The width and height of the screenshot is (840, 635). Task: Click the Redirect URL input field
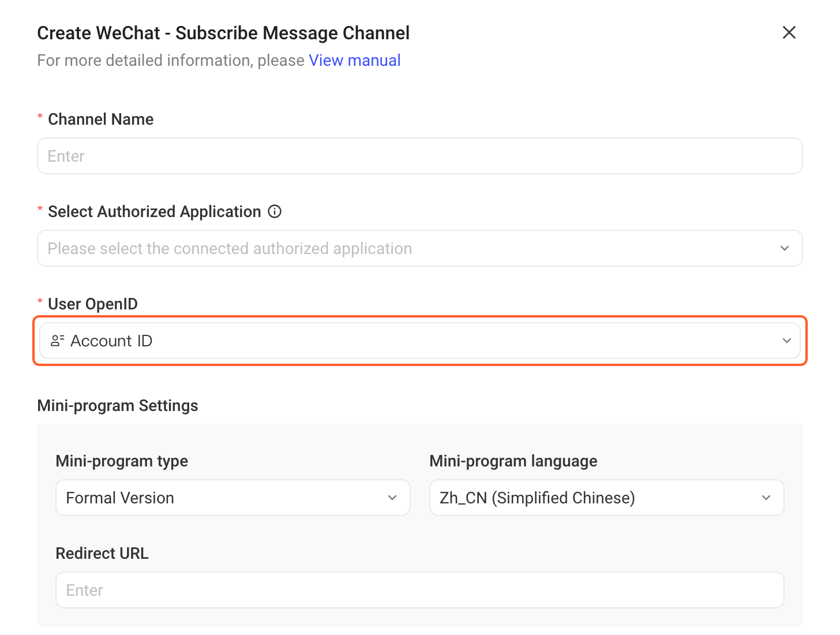coord(420,590)
